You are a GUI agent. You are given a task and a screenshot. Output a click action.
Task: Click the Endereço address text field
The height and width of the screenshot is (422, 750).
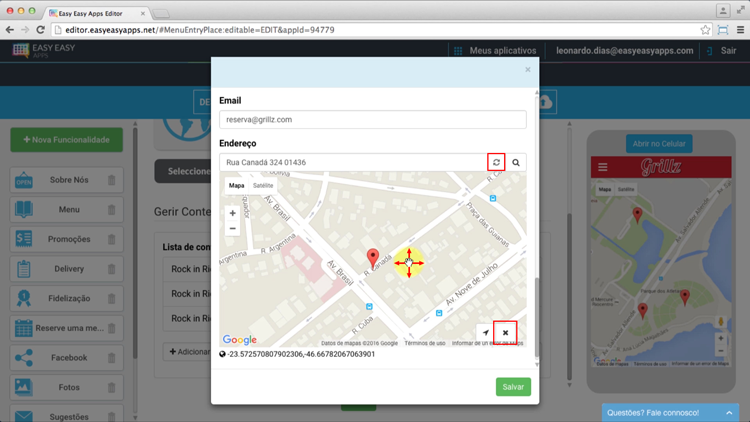[352, 162]
